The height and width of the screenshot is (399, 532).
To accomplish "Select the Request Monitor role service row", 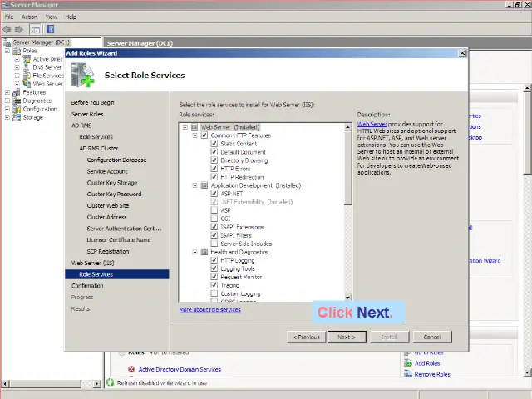I will point(241,277).
